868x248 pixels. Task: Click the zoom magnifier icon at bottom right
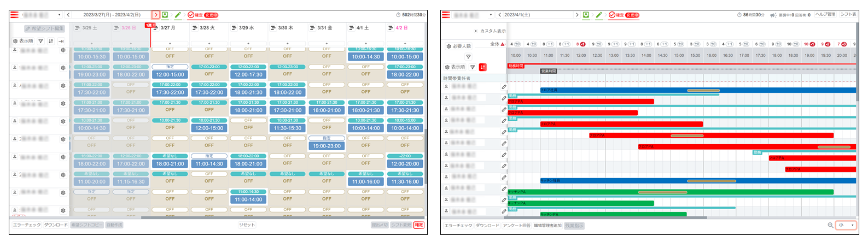(x=830, y=225)
